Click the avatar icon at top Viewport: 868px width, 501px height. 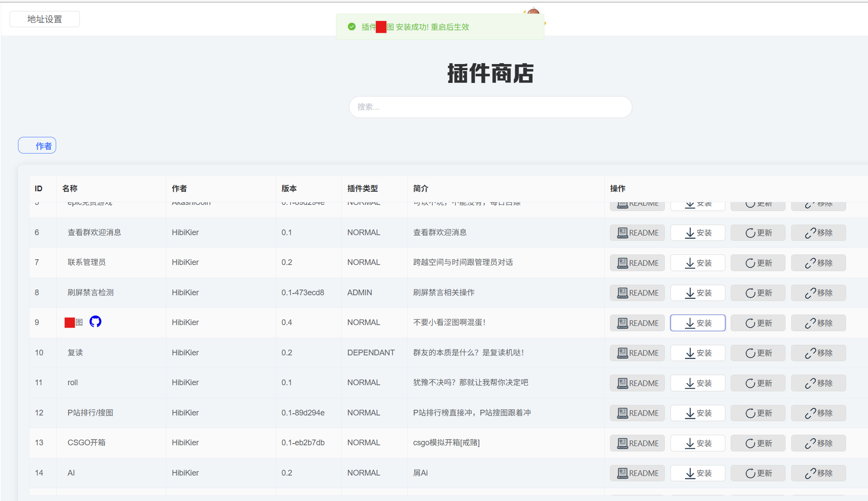533,11
